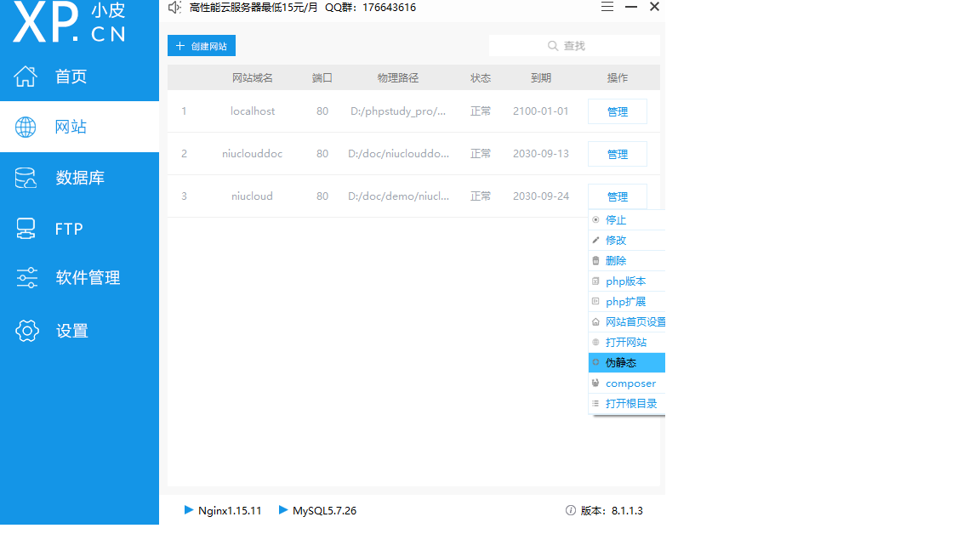Open the hamburger menu in title bar
Screen dimensions: 980x551
tap(607, 7)
